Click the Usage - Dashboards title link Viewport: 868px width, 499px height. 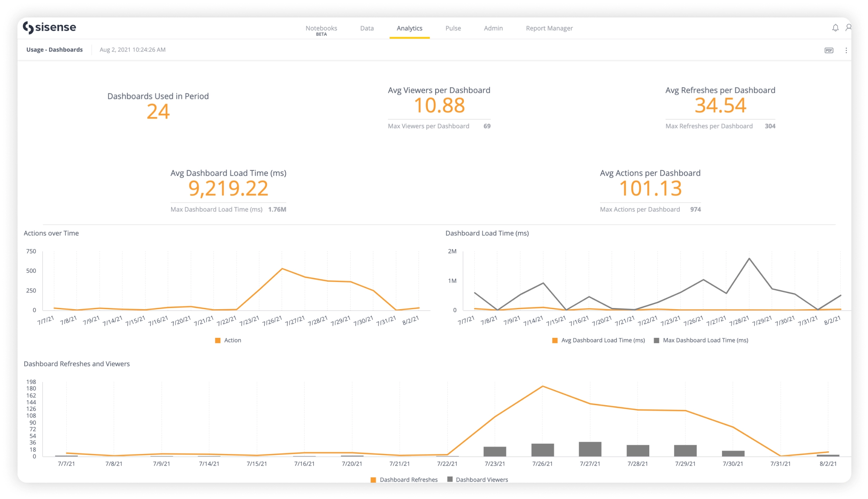click(x=54, y=50)
